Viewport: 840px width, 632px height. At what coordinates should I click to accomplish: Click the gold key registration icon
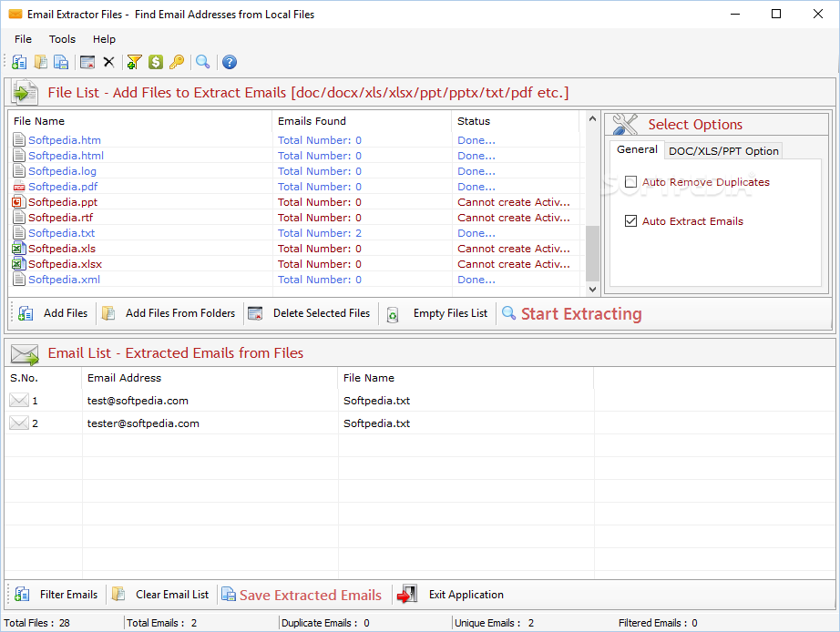(177, 62)
